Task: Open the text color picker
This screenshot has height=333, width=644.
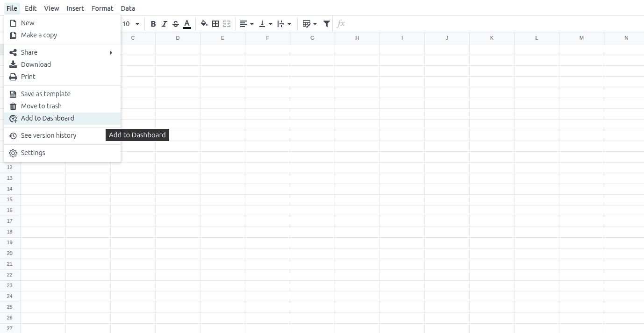Action: point(186,24)
